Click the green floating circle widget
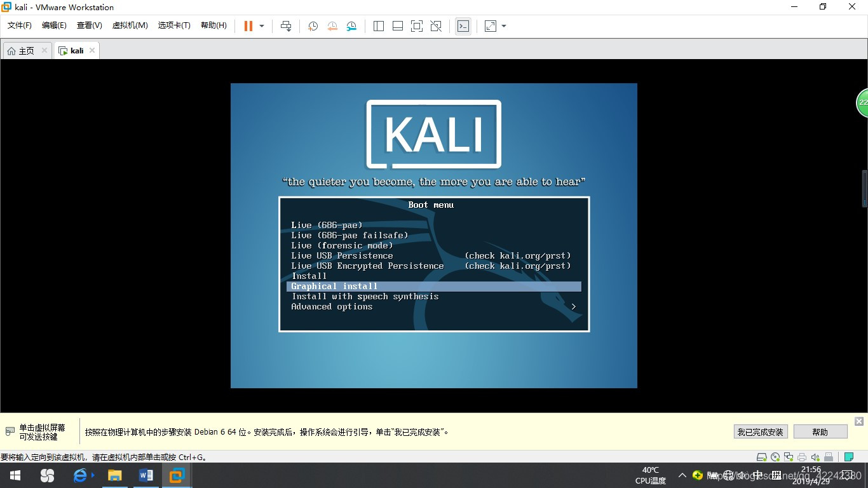Screen dimensions: 868x488 click(862, 102)
